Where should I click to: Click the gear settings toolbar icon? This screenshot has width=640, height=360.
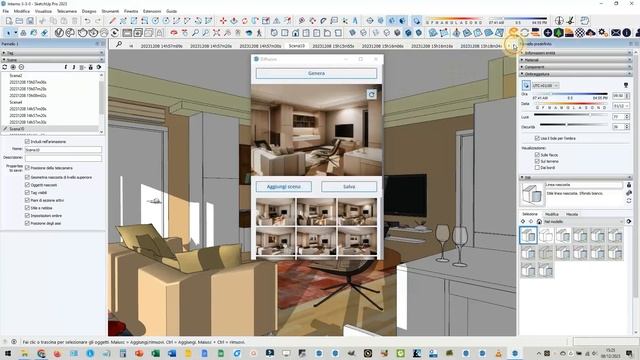pos(602,33)
